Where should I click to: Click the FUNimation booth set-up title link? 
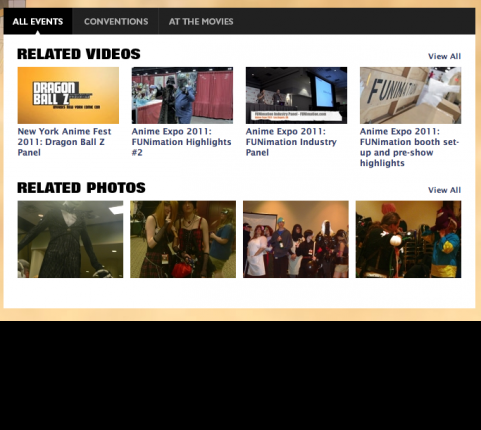(409, 147)
